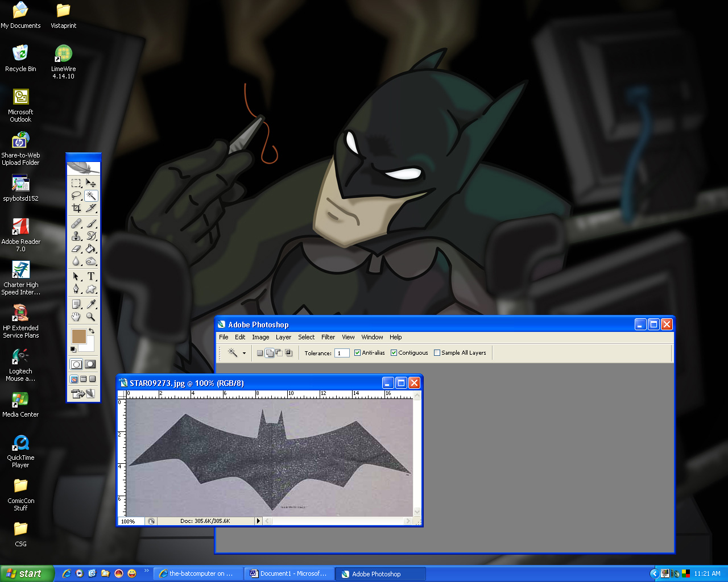Click the Tolerance input field

342,353
